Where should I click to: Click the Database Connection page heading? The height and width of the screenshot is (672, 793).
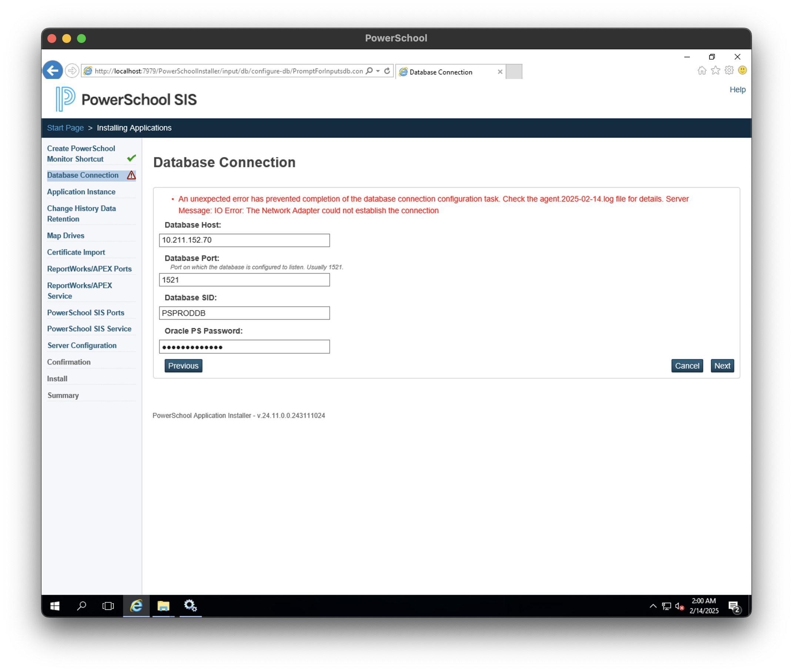pyautogui.click(x=224, y=162)
